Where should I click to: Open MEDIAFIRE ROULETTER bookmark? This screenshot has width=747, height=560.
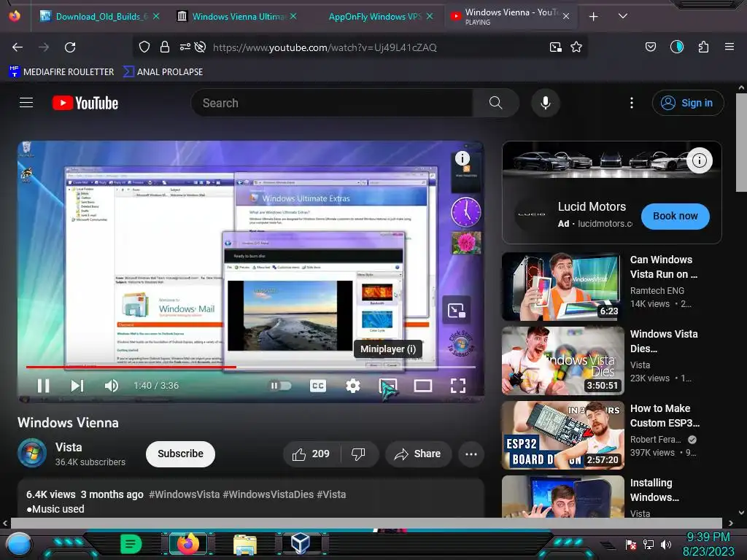61,72
